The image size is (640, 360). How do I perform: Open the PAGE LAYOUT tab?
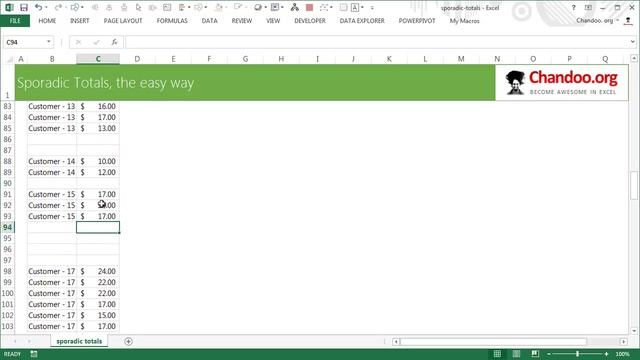pyautogui.click(x=123, y=21)
